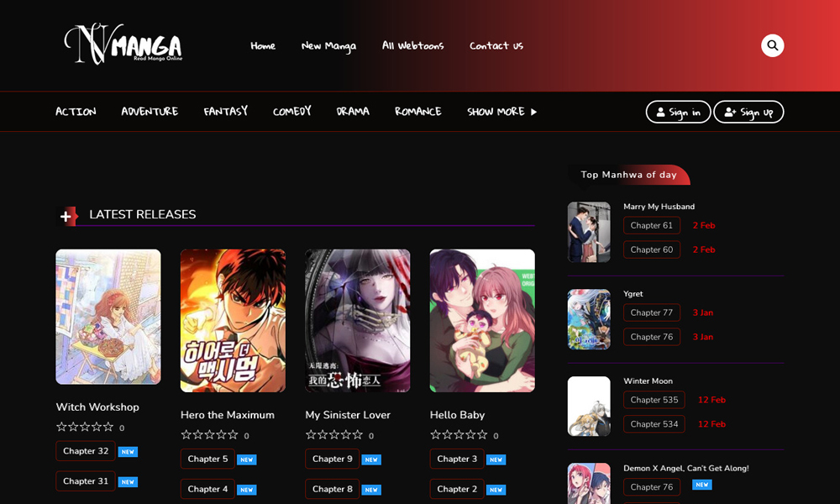Screen dimensions: 840x504
Task: Click the NV Manga logo
Action: [123, 45]
